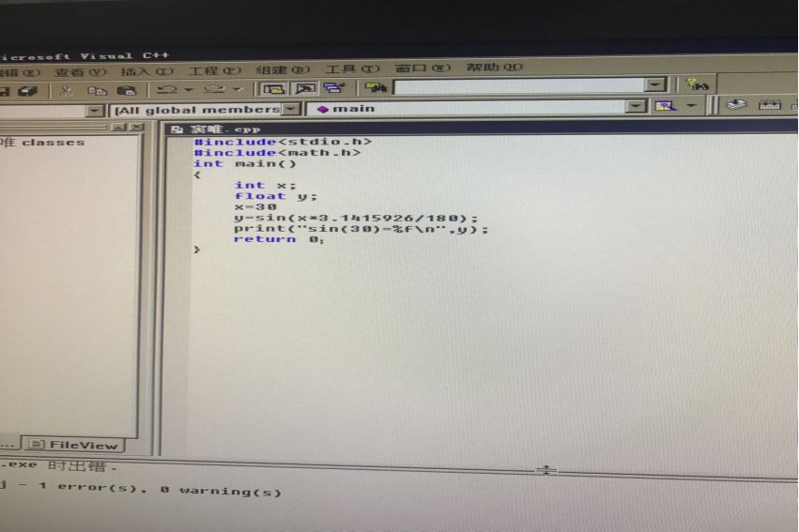Click the Build icon on Build toolbar

tap(769, 104)
